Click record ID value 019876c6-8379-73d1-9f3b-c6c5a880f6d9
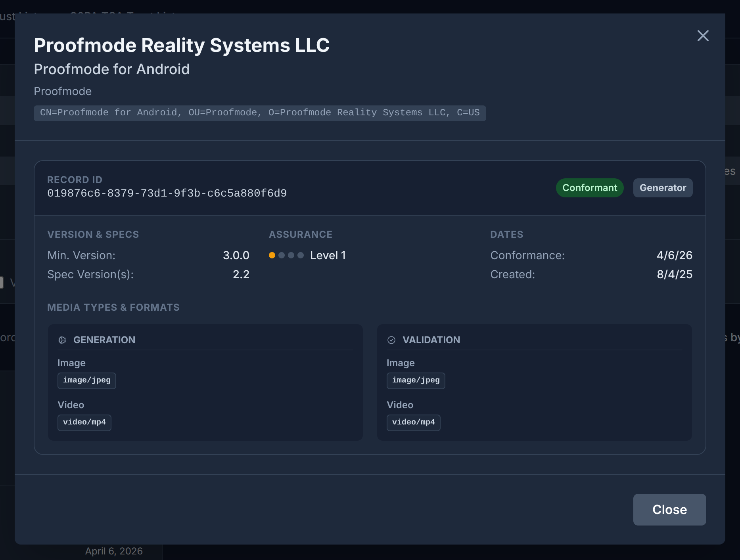740x560 pixels. coord(167,193)
